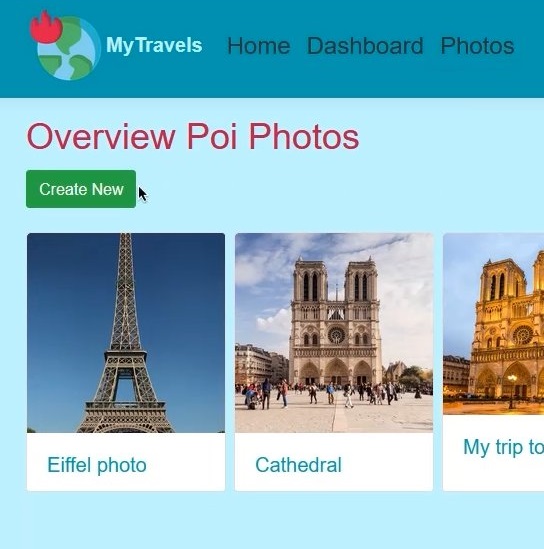Open the Dashboard menu item
This screenshot has height=549, width=544.
365,46
